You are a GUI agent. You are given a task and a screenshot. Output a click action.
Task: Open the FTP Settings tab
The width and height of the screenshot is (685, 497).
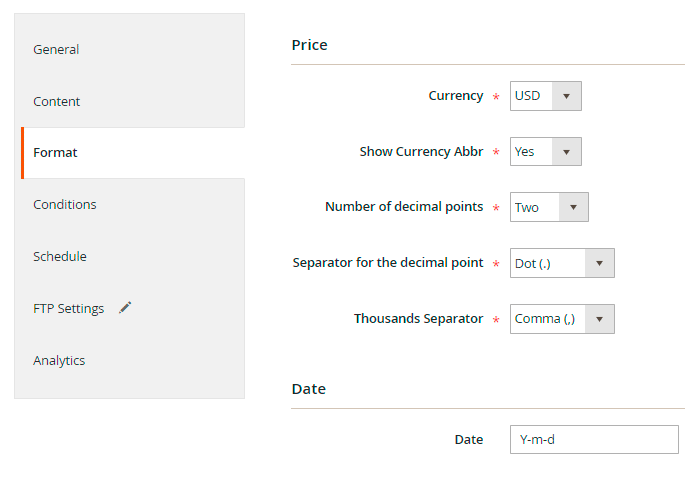(x=68, y=308)
